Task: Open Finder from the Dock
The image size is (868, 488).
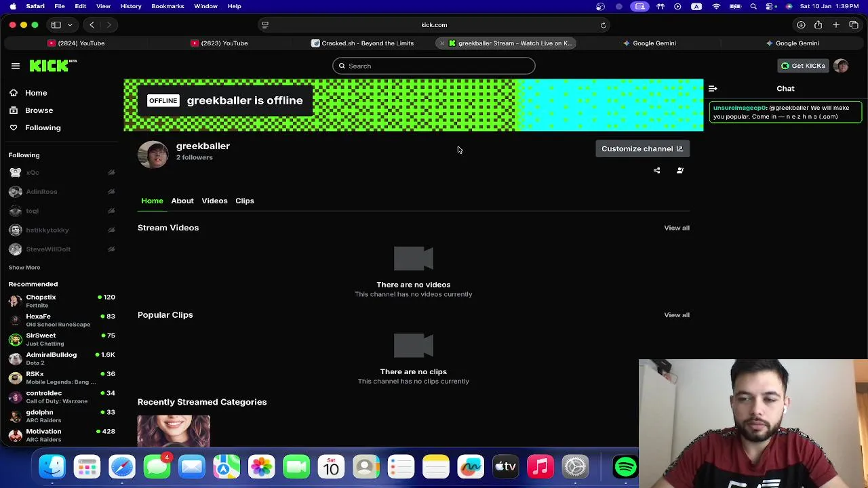Action: pos(52,466)
